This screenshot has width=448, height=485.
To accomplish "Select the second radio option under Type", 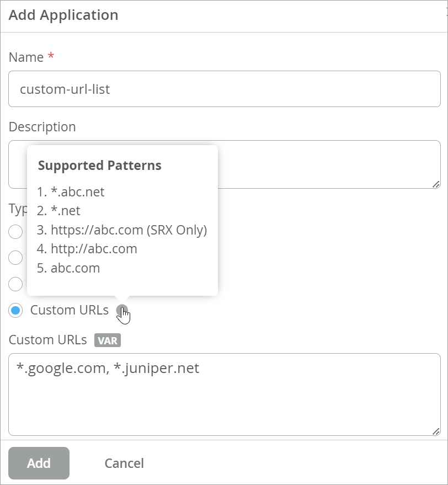I will [x=16, y=258].
